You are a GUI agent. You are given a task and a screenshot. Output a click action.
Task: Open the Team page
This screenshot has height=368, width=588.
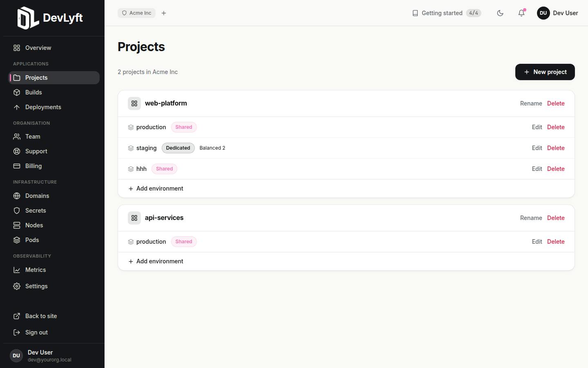54,137
